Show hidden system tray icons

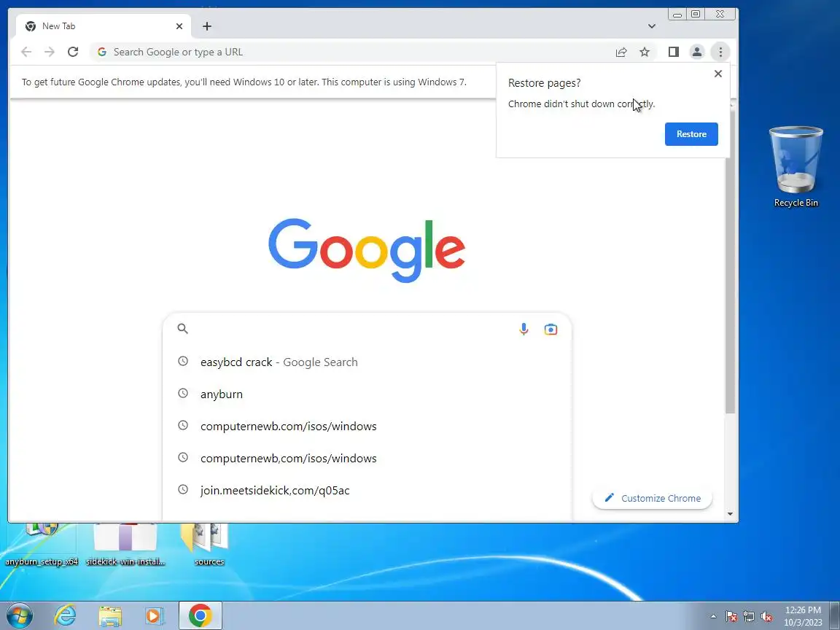click(x=713, y=617)
